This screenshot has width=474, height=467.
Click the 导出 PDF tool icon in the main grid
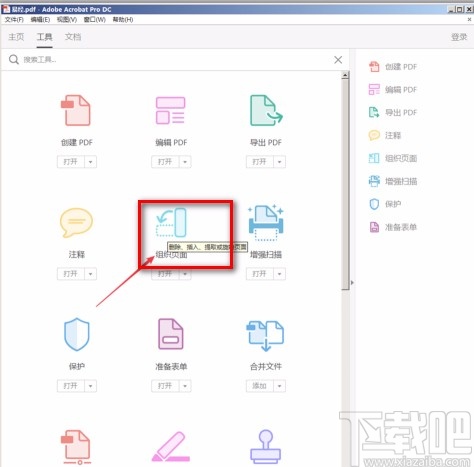(266, 110)
